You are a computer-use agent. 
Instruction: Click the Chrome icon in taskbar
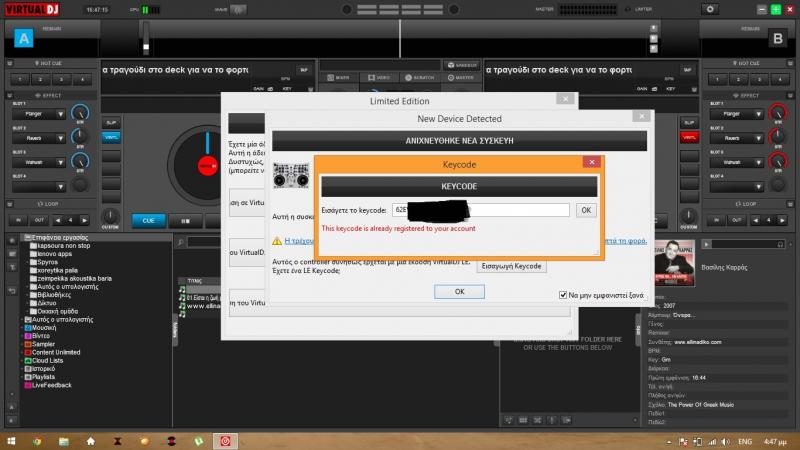(x=37, y=439)
